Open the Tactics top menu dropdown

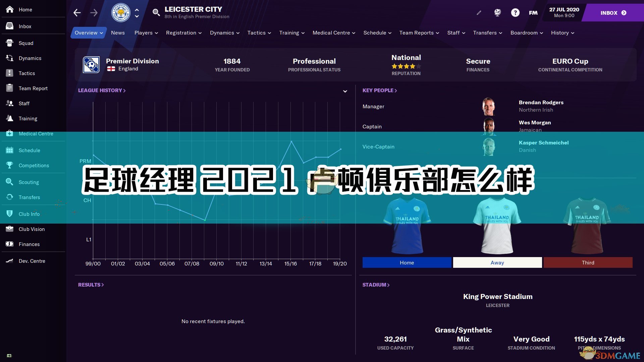(259, 33)
